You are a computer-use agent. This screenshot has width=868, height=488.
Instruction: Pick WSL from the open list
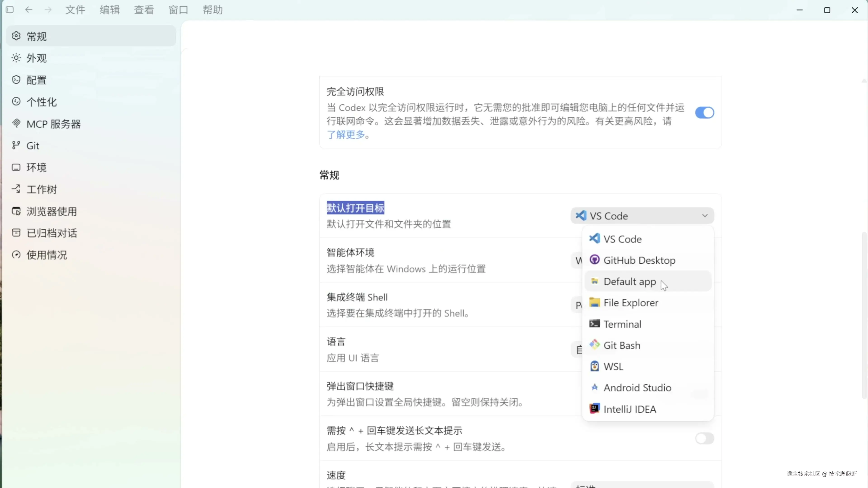(613, 366)
